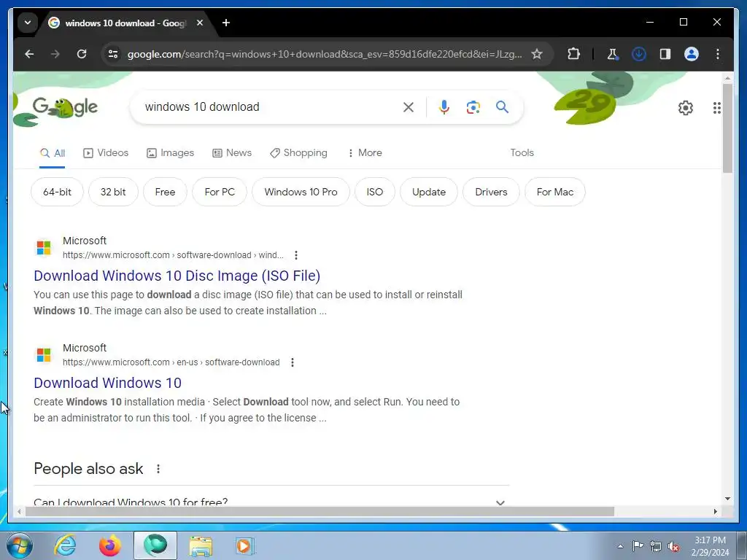Apply the For Mac filter chip
This screenshot has width=747, height=560.
pyautogui.click(x=555, y=192)
